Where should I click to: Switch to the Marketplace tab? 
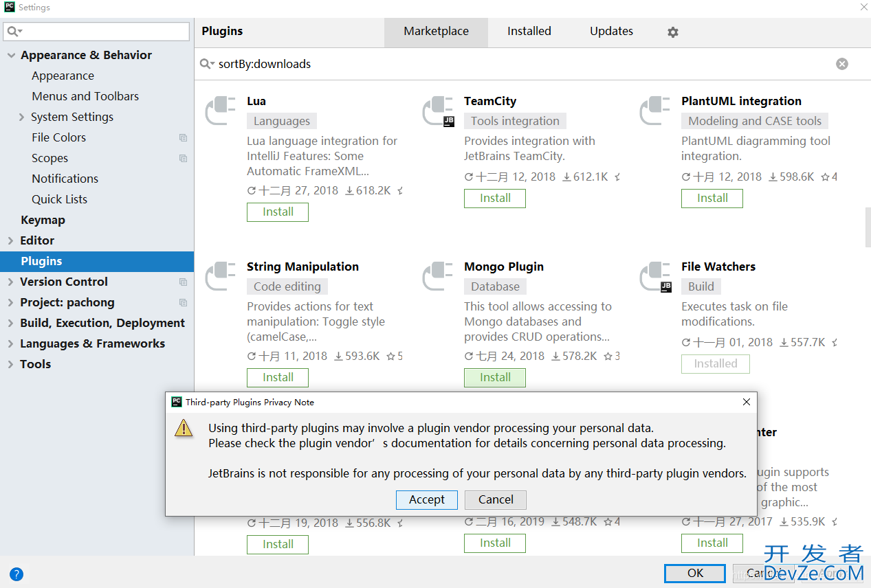436,32
